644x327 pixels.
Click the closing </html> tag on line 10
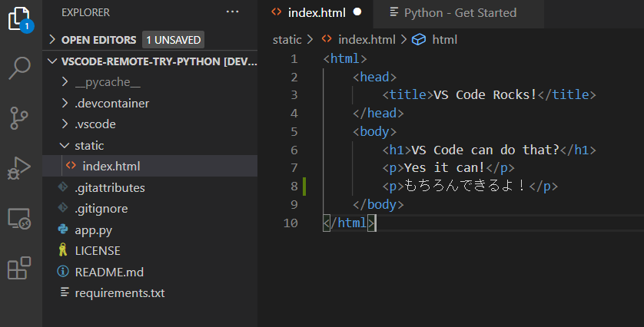(349, 223)
